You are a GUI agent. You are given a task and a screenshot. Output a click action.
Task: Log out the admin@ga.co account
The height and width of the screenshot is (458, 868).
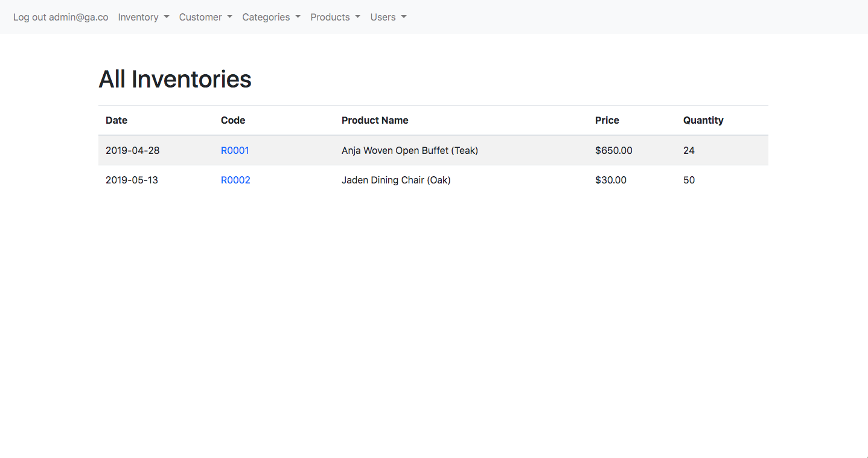tap(60, 17)
